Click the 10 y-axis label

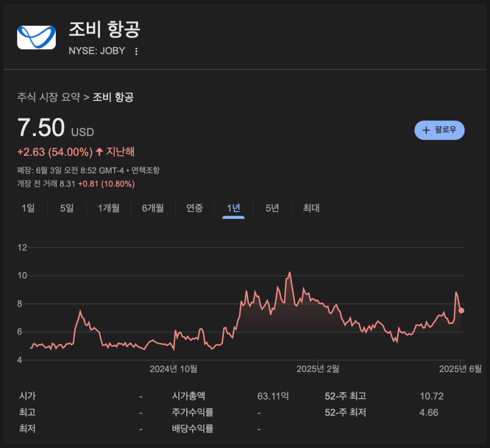click(22, 275)
